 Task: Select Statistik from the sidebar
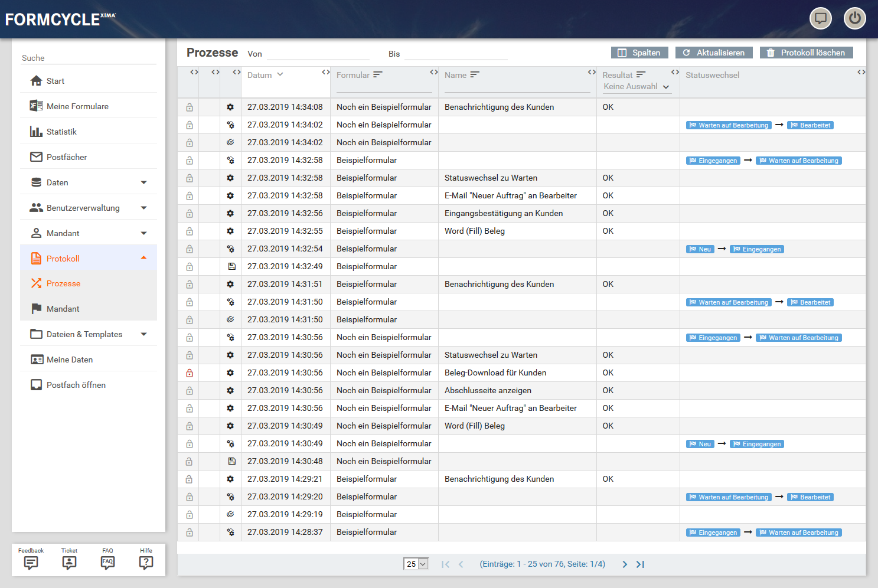coord(61,132)
